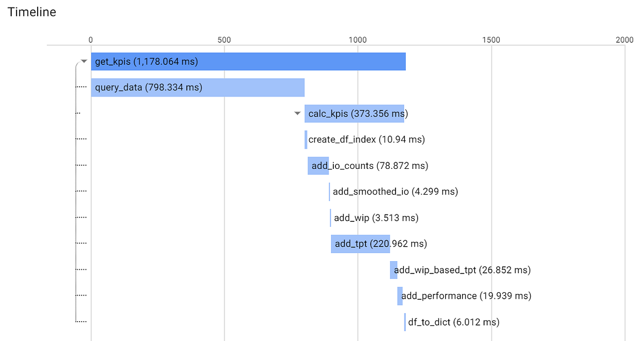Select the add_performance span
Image resolution: width=644 pixels, height=341 pixels.
(x=399, y=295)
